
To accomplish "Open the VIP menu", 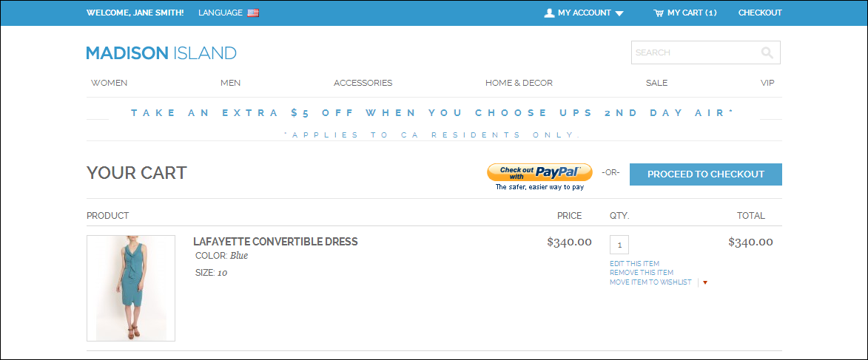I will click(x=767, y=83).
